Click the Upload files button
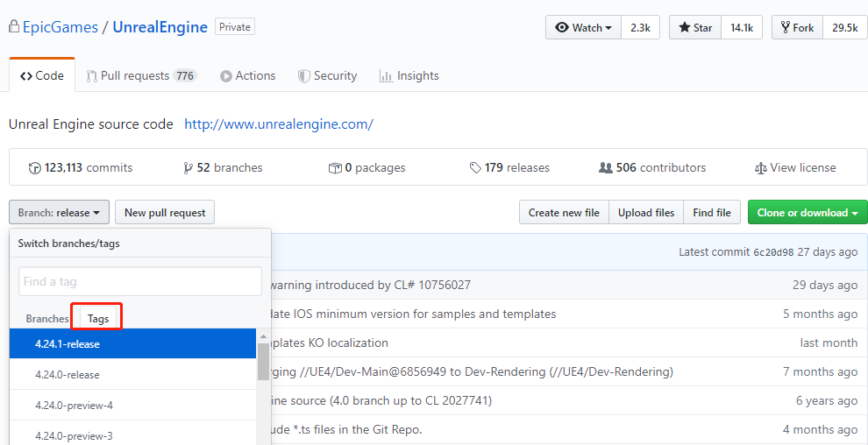Viewport: 868px width, 445px height. coord(646,212)
